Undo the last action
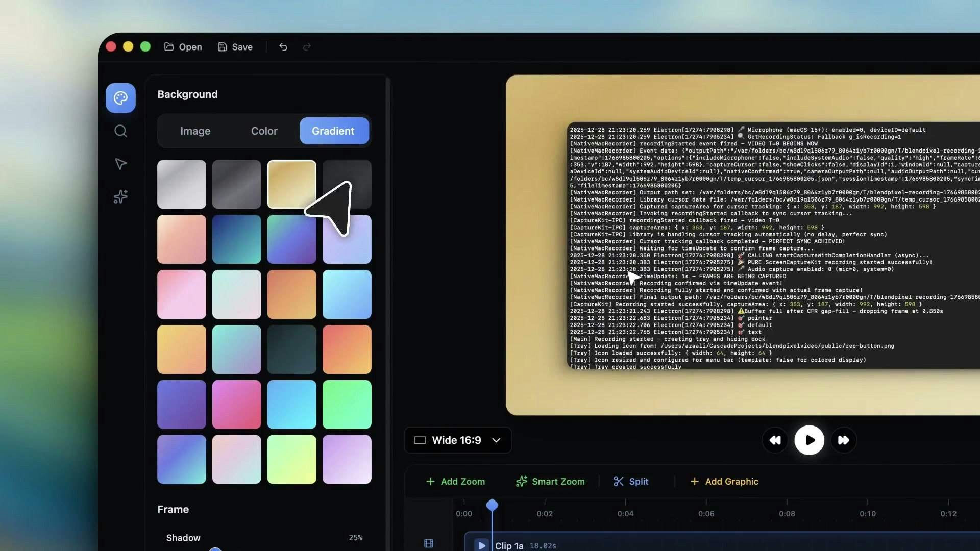 [283, 47]
